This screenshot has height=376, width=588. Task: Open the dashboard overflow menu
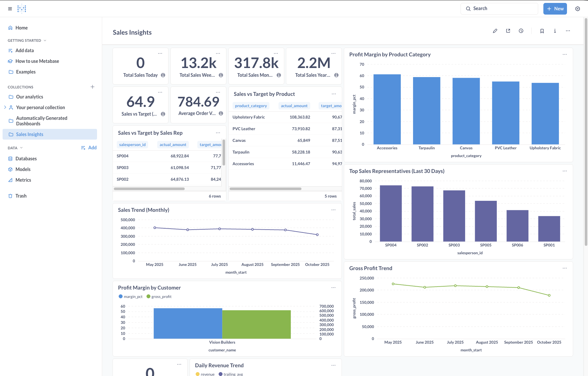pos(568,31)
